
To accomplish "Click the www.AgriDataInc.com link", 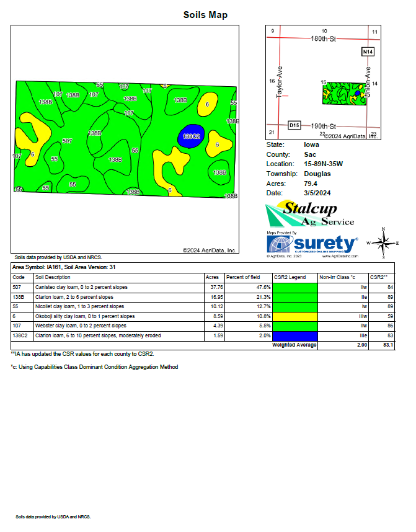I will (340, 256).
